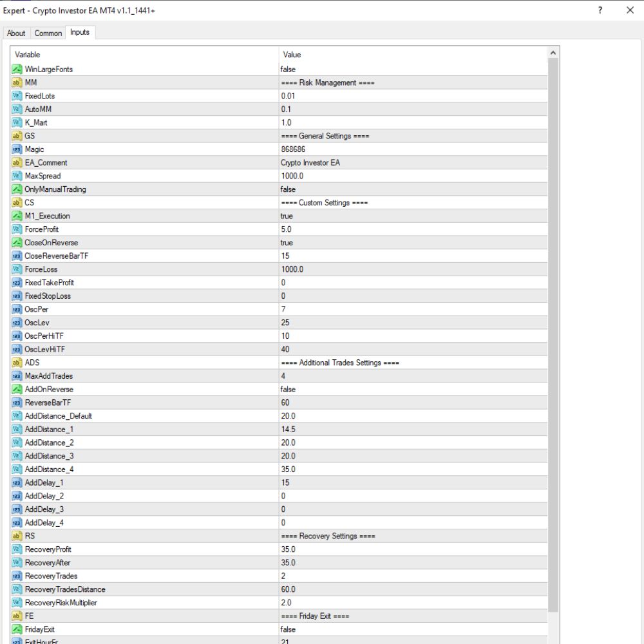Click the MaxSpread value field 1000.0

pos(413,176)
